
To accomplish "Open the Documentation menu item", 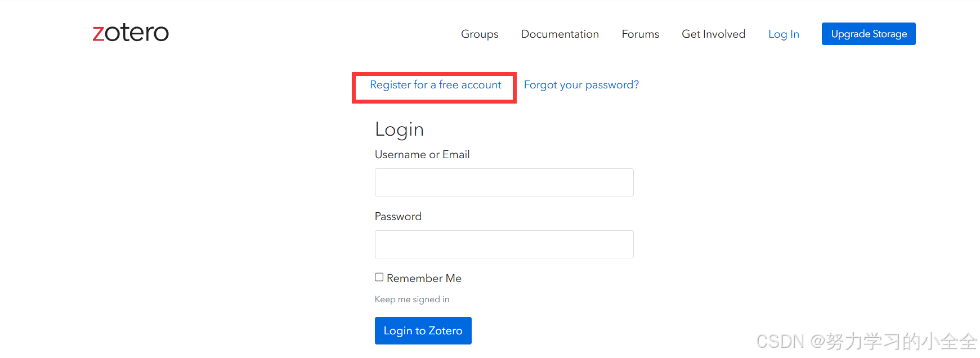I will 560,34.
